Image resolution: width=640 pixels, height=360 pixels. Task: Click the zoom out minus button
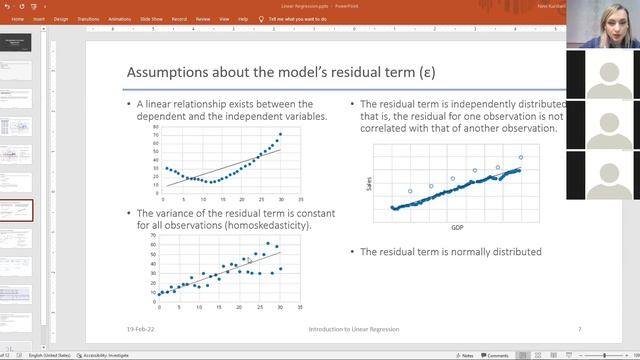pyautogui.click(x=580, y=356)
